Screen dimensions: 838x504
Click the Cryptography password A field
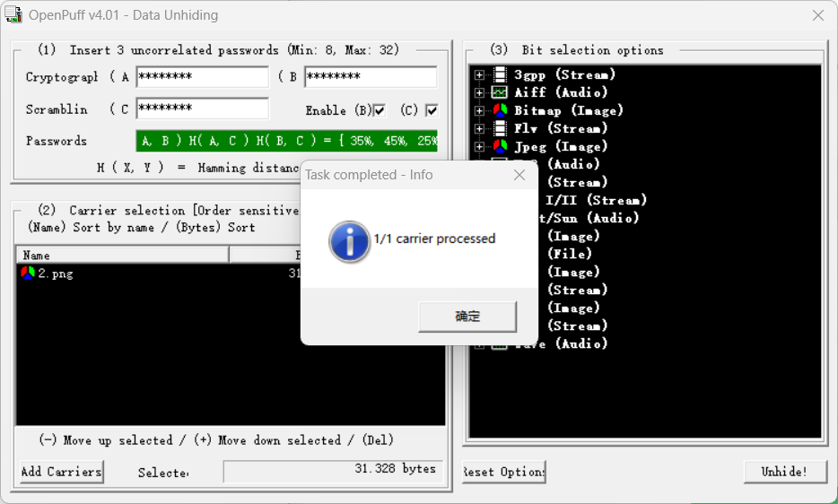[x=202, y=77]
